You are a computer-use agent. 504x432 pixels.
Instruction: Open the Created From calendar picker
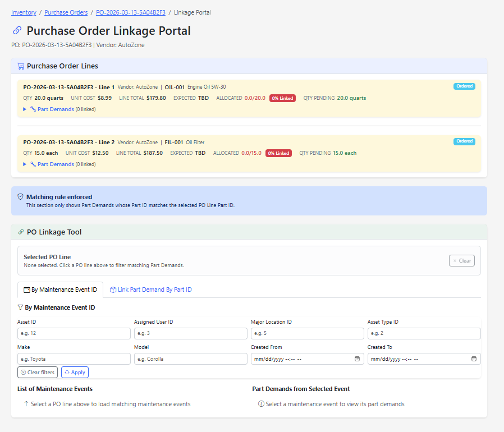(357, 359)
